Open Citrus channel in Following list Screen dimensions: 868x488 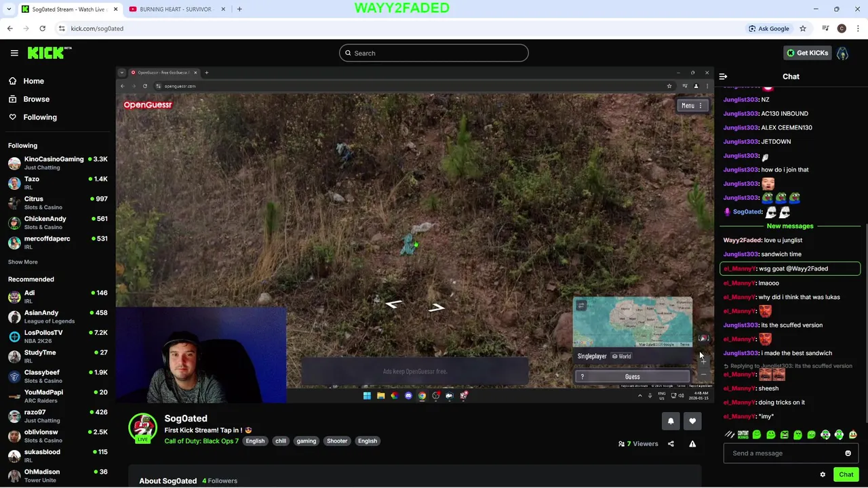tap(58, 203)
